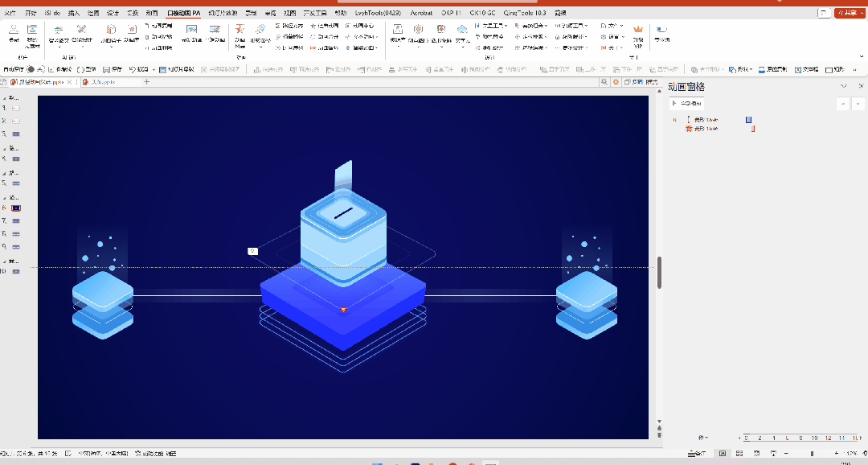868x465 pixels.
Task: Select the second animation entry with red star
Action: coord(702,129)
